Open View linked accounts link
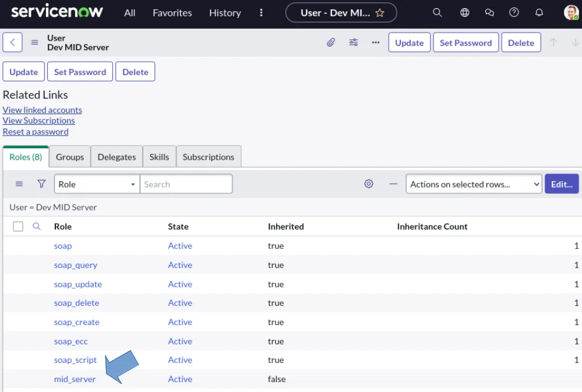 [43, 110]
